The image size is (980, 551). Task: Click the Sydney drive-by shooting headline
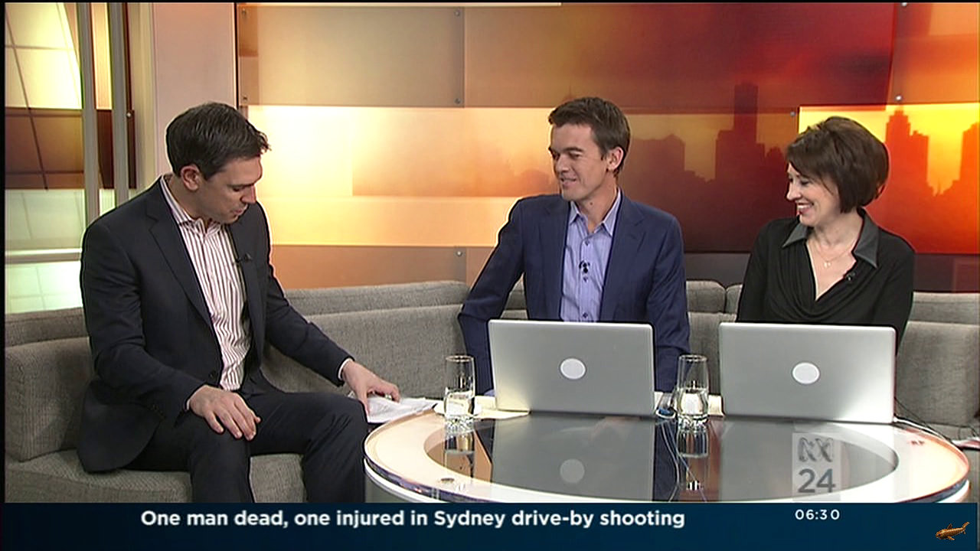[x=412, y=519]
